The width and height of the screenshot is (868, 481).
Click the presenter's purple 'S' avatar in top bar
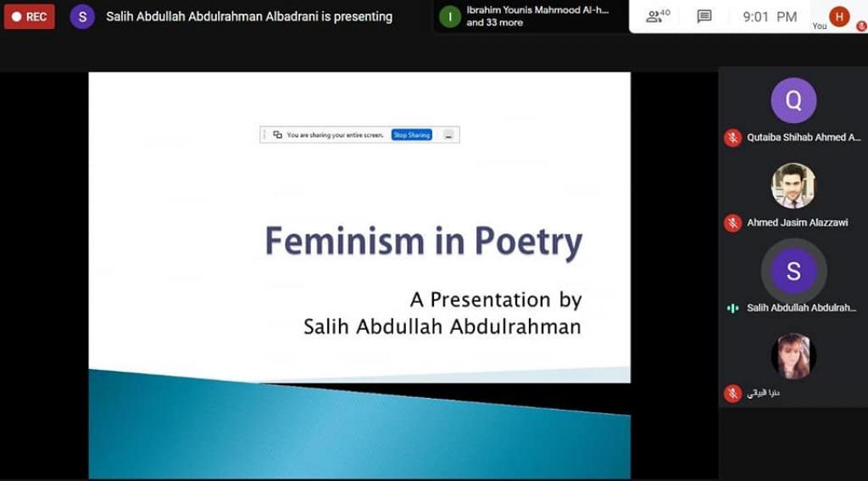[x=82, y=16]
